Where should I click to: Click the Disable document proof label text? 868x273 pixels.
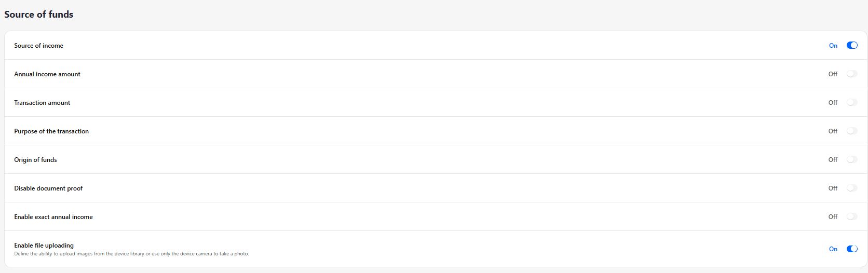[x=48, y=188]
